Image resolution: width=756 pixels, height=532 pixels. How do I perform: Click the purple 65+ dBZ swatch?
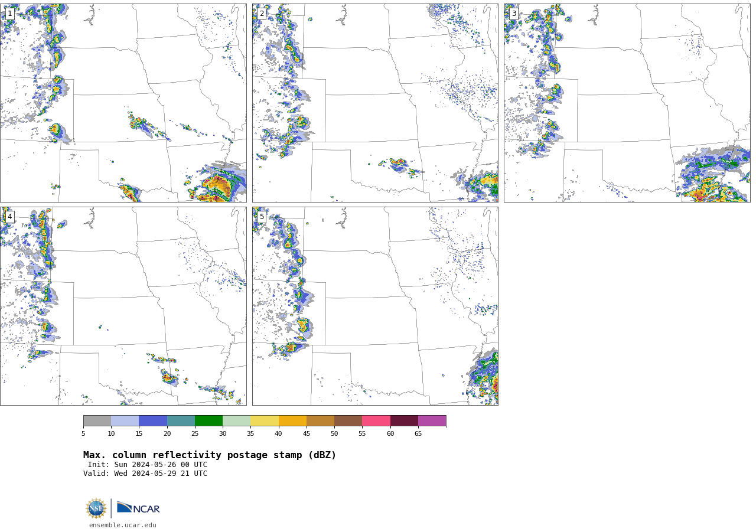[x=432, y=420]
